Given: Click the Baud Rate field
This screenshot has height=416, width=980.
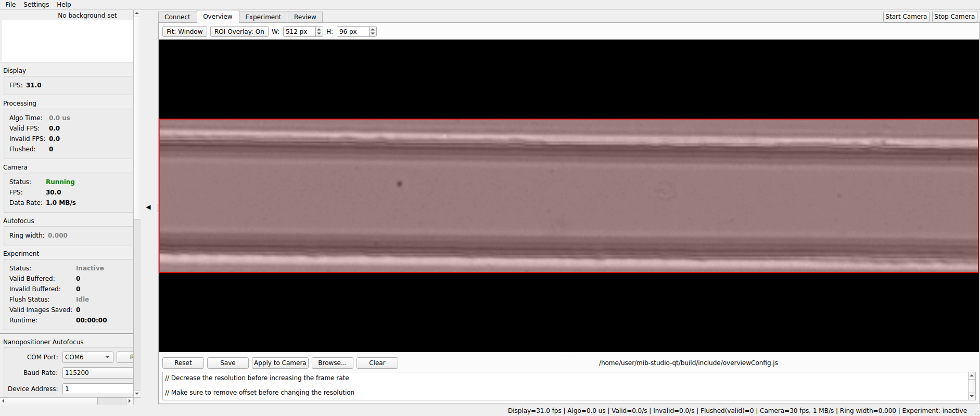Looking at the screenshot, I should click(x=98, y=373).
